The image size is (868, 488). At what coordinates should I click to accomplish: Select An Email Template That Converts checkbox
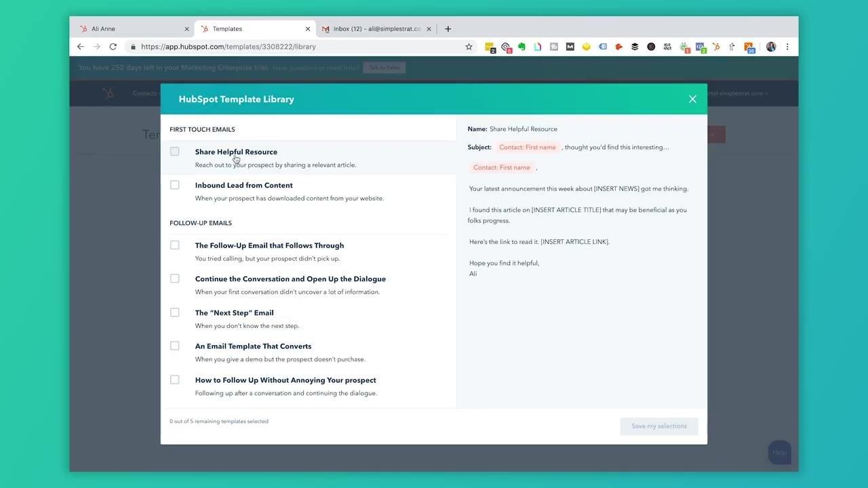pyautogui.click(x=175, y=346)
